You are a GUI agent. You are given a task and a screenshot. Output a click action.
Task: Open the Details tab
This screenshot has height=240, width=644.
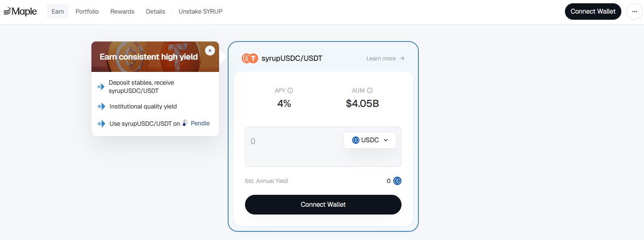click(x=156, y=12)
